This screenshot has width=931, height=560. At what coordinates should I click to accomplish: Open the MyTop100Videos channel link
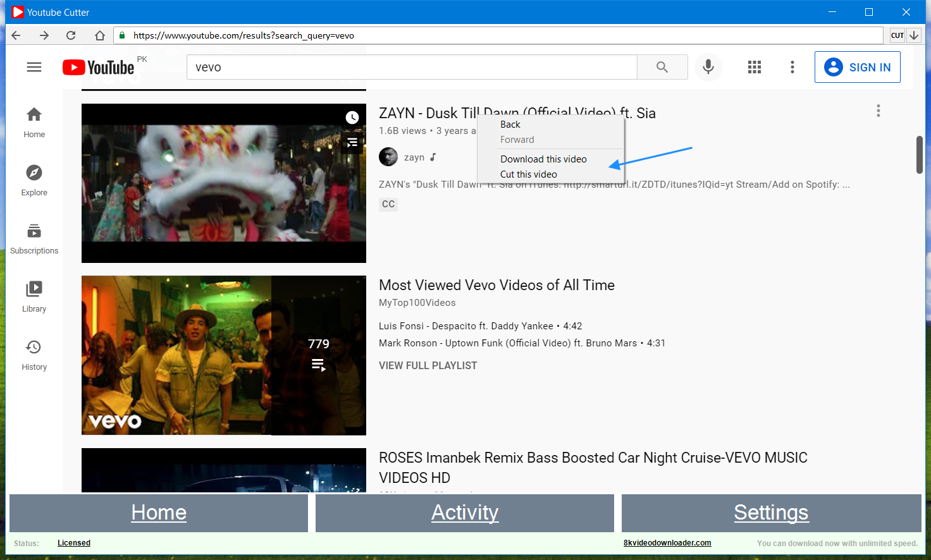tap(417, 303)
